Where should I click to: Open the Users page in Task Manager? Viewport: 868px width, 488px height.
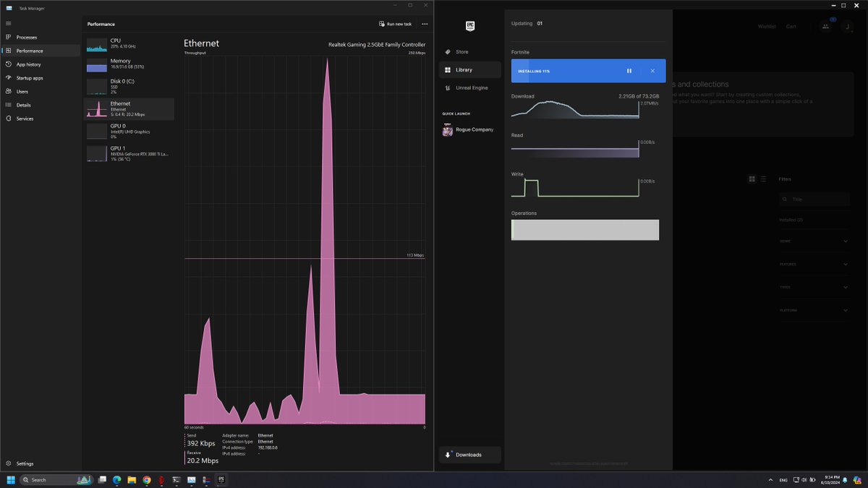(x=41, y=91)
